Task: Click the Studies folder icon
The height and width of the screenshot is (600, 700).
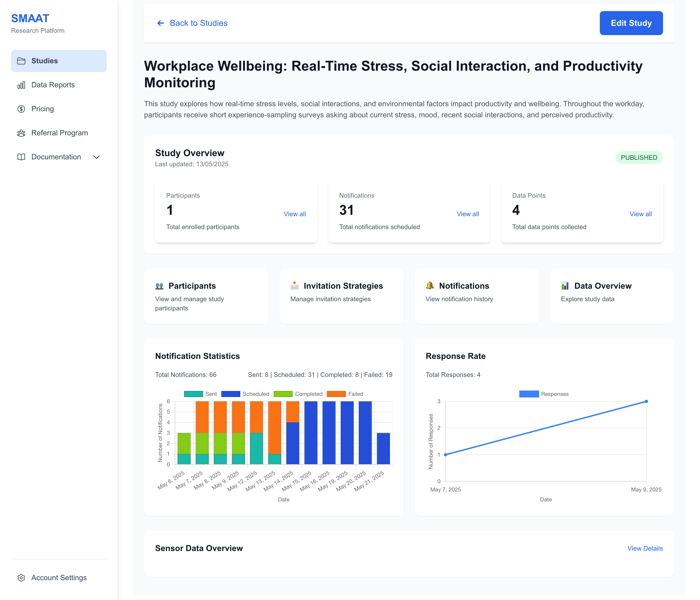Action: [21, 61]
